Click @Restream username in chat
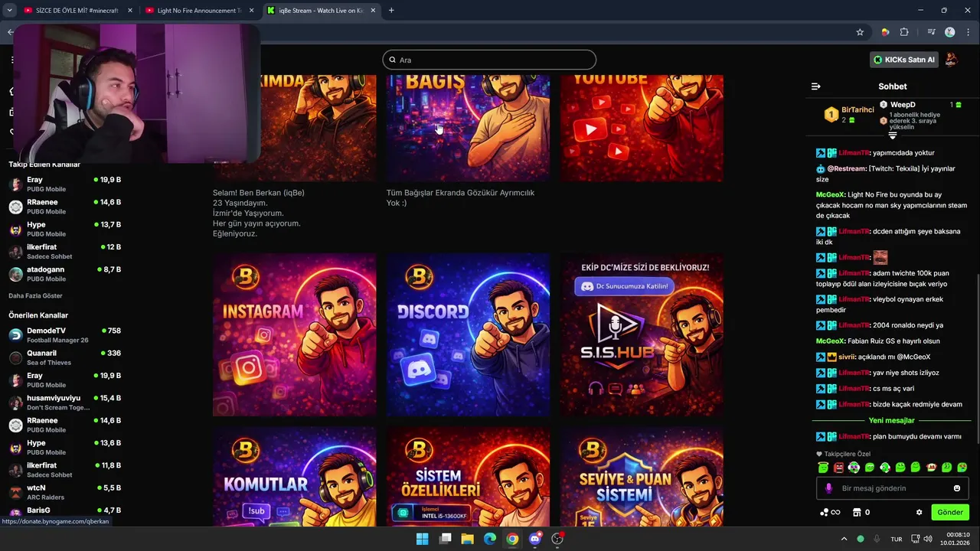This screenshot has height=551, width=980. pos(846,168)
